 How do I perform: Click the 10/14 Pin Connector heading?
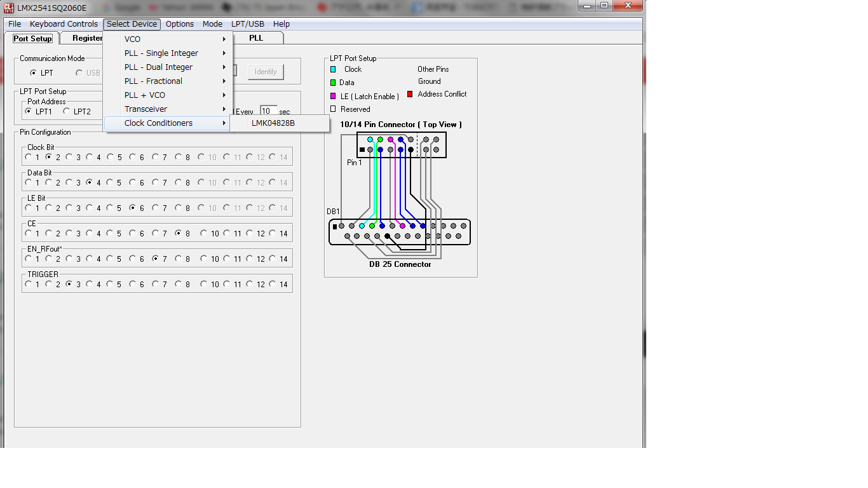point(401,125)
